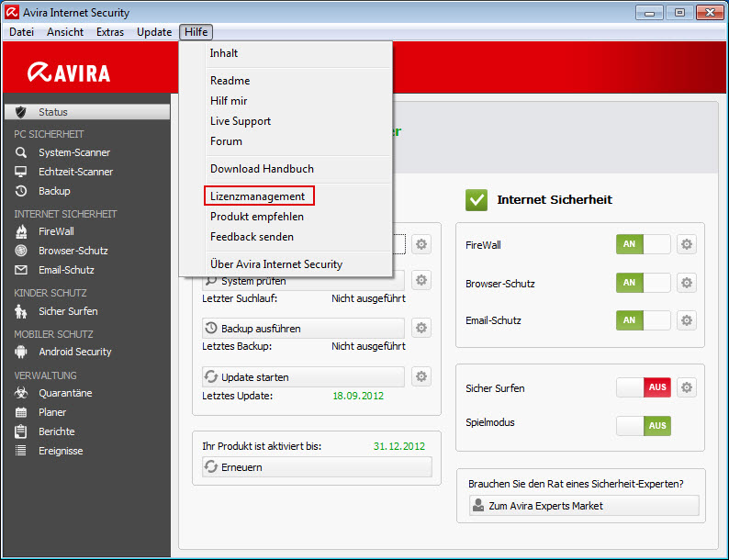Click the last update date 18.09.2012
Viewport: 729px width, 560px height.
(x=358, y=396)
